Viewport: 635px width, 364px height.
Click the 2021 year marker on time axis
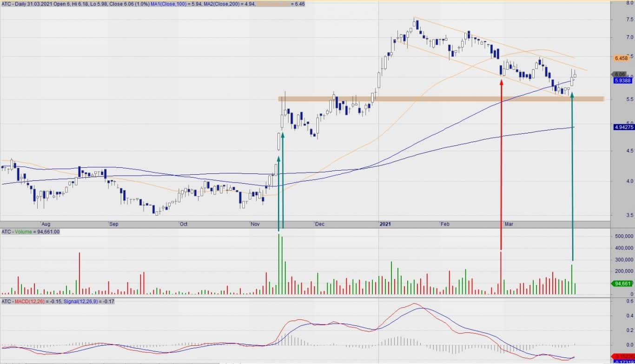386,224
